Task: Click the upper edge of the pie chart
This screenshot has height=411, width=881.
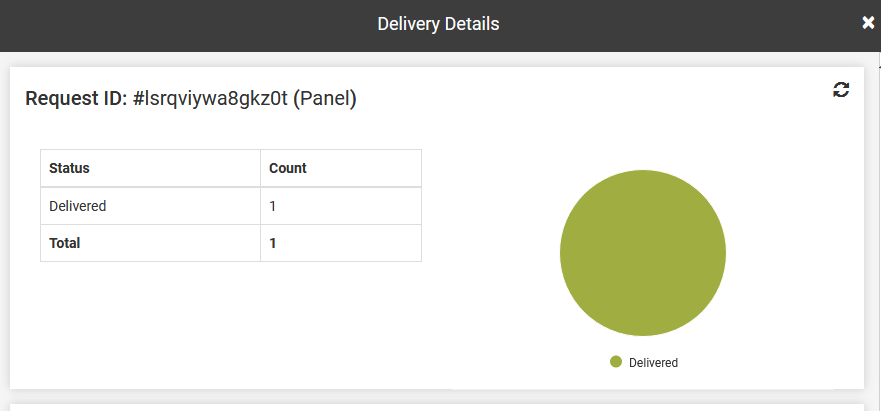Action: pyautogui.click(x=643, y=173)
